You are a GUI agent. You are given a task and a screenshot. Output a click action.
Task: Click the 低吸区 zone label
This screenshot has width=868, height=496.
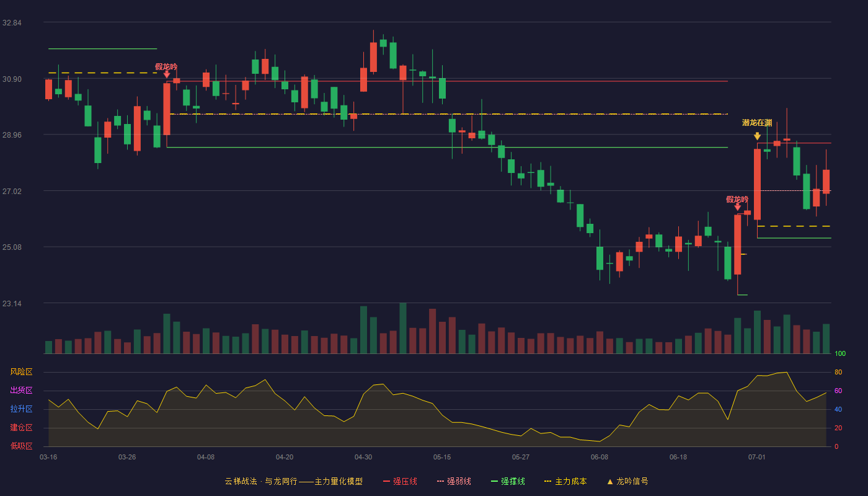[x=21, y=446]
